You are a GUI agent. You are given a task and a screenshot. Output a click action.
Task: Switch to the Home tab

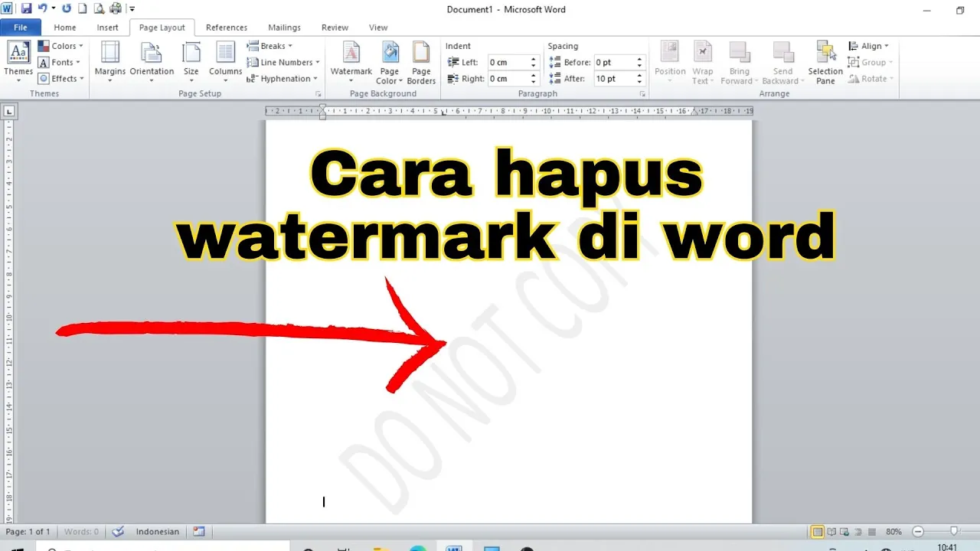(x=65, y=28)
